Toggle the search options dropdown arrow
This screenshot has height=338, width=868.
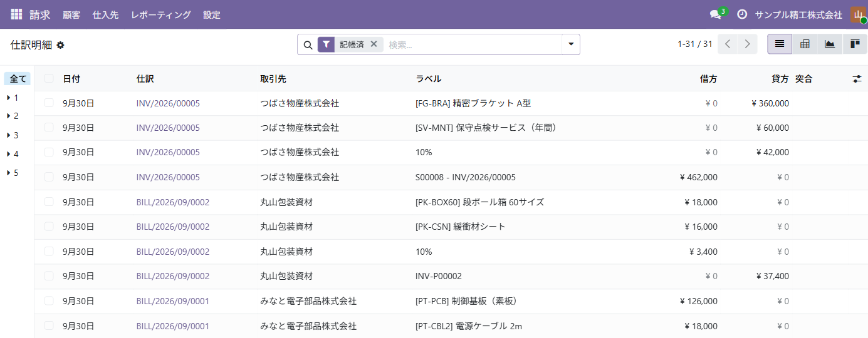571,44
